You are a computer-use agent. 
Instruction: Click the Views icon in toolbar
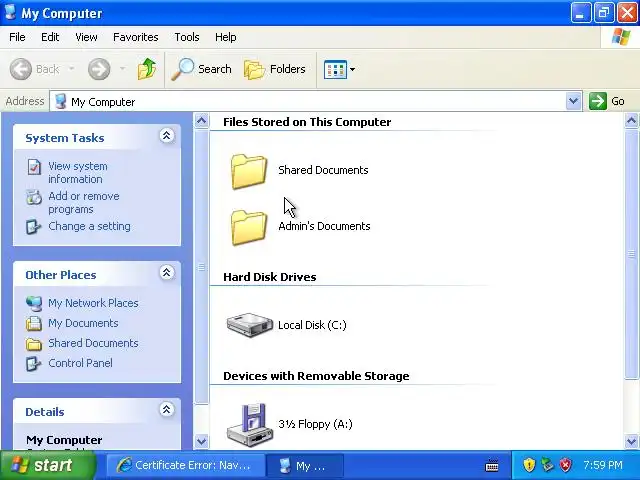[335, 69]
